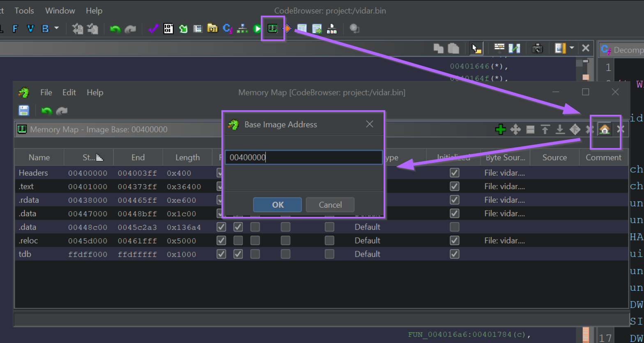
Task: Open the Function Graph hierarchy icon
Action: pos(242,28)
